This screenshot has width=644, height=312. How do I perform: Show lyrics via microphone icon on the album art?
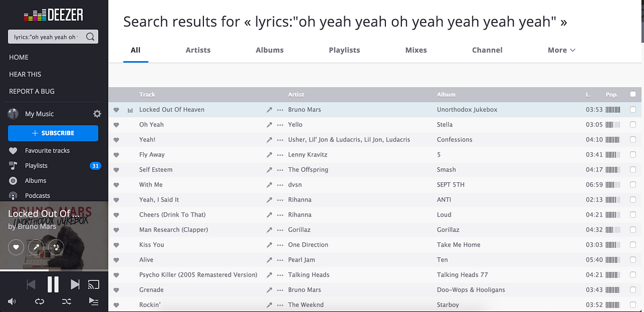[36, 247]
